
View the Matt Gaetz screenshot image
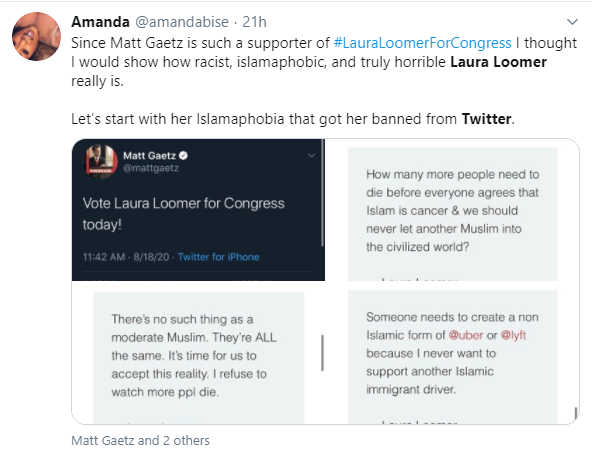click(x=198, y=210)
